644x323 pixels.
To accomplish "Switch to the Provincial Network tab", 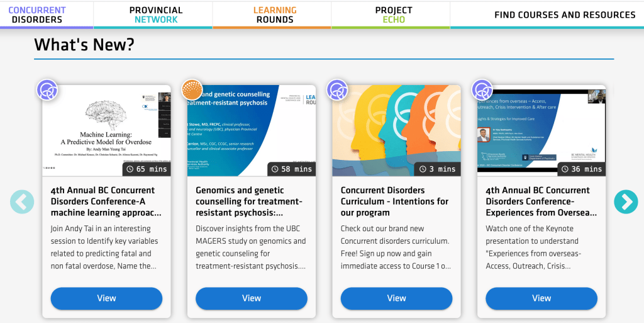I will tap(156, 14).
